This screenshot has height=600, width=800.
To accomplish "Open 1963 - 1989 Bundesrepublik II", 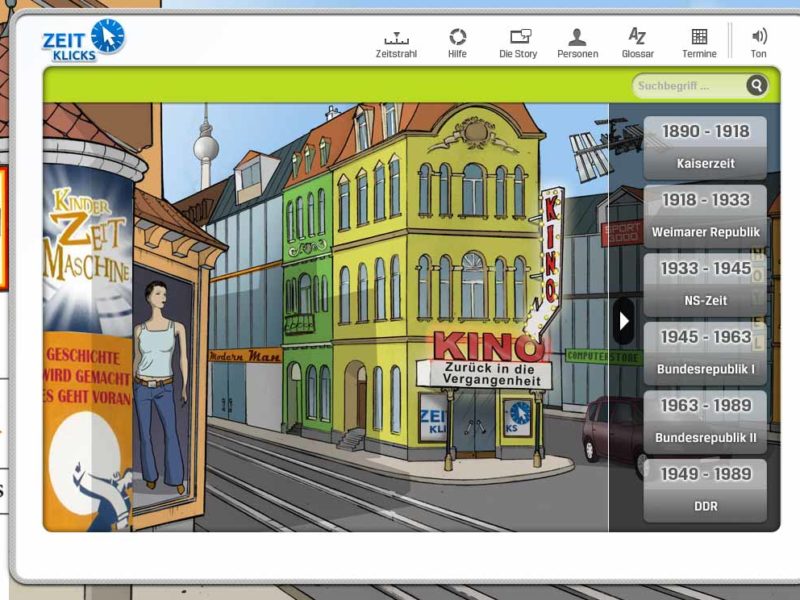I will coord(705,422).
